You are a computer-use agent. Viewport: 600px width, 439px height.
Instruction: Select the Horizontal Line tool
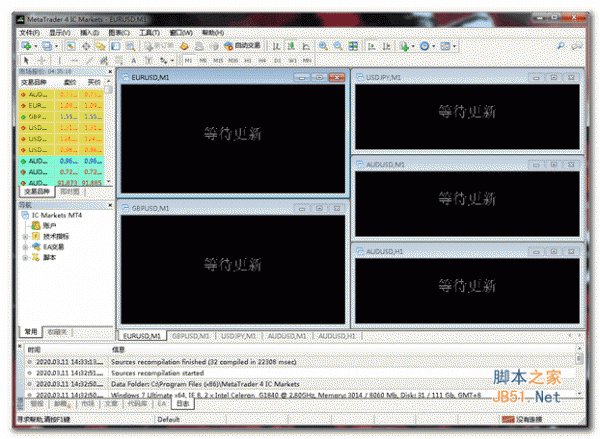[x=74, y=60]
